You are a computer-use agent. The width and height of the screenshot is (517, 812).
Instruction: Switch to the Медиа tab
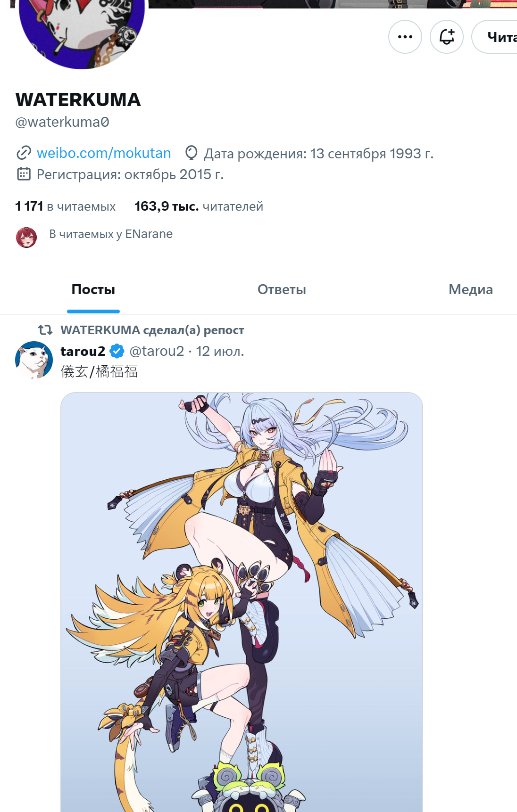pos(470,289)
